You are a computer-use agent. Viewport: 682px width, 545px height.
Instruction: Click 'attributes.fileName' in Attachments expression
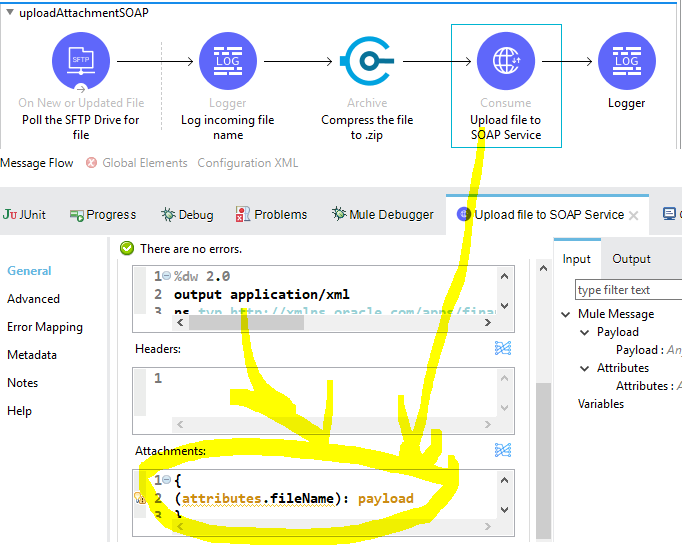pyautogui.click(x=258, y=498)
